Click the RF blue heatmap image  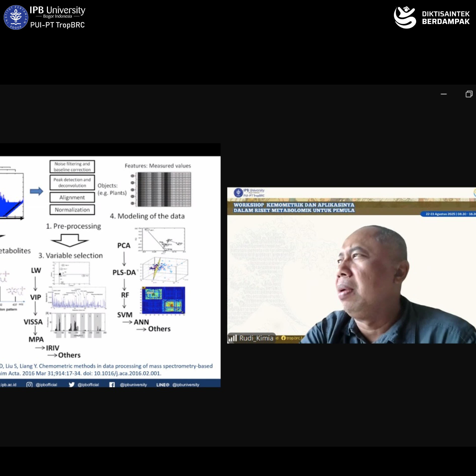[x=163, y=300]
